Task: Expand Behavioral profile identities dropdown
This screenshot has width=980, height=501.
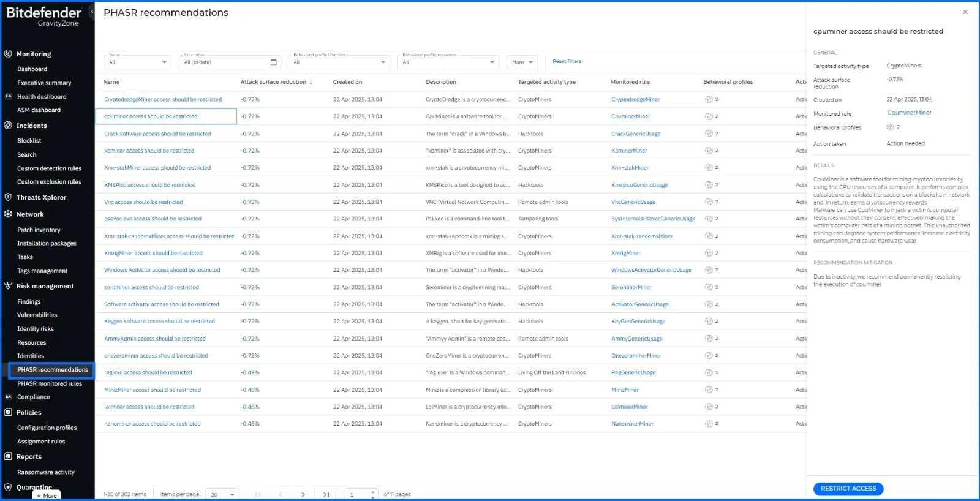Action: coord(340,62)
